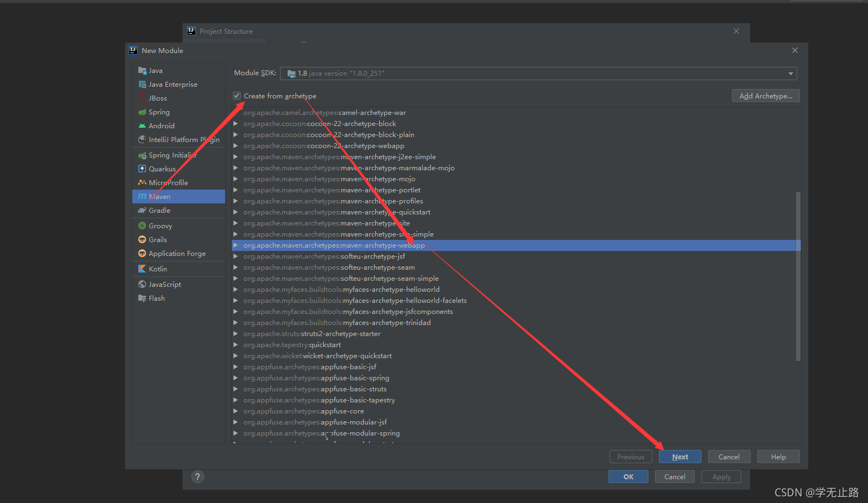This screenshot has width=868, height=503.
Task: Select the Spring leaf icon
Action: click(x=142, y=112)
